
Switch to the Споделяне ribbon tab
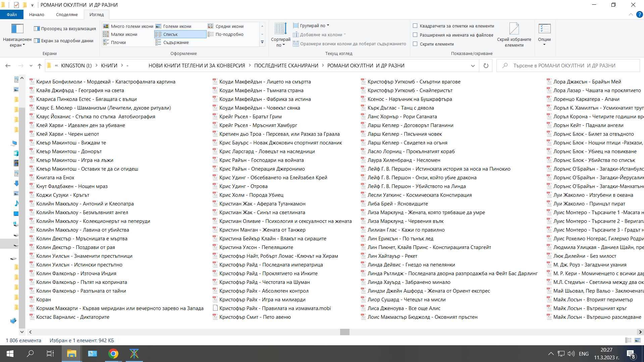click(67, 14)
